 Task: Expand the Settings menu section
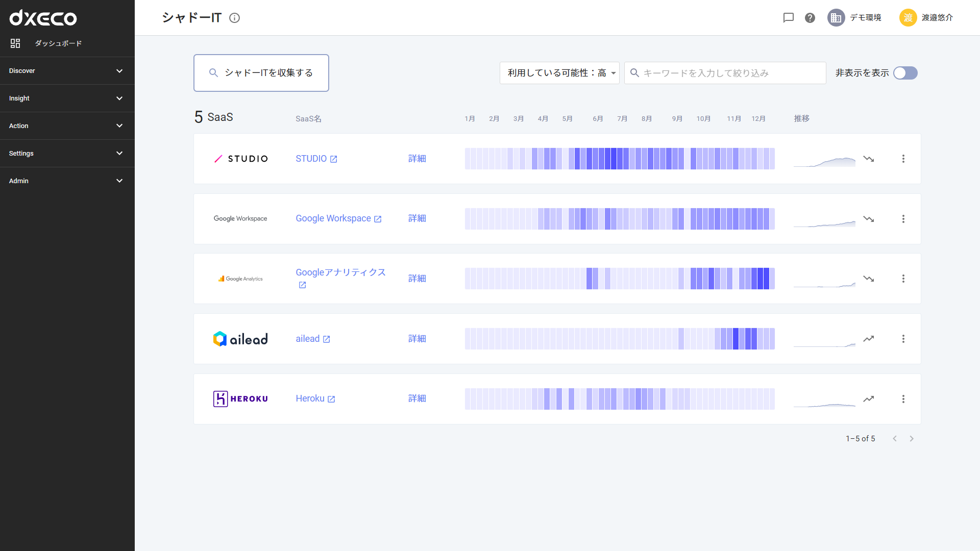(67, 154)
